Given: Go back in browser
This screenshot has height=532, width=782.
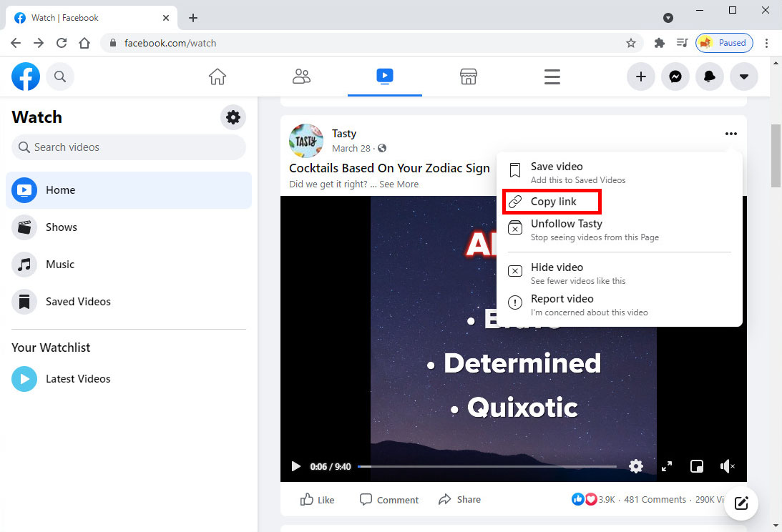Looking at the screenshot, I should pos(16,43).
